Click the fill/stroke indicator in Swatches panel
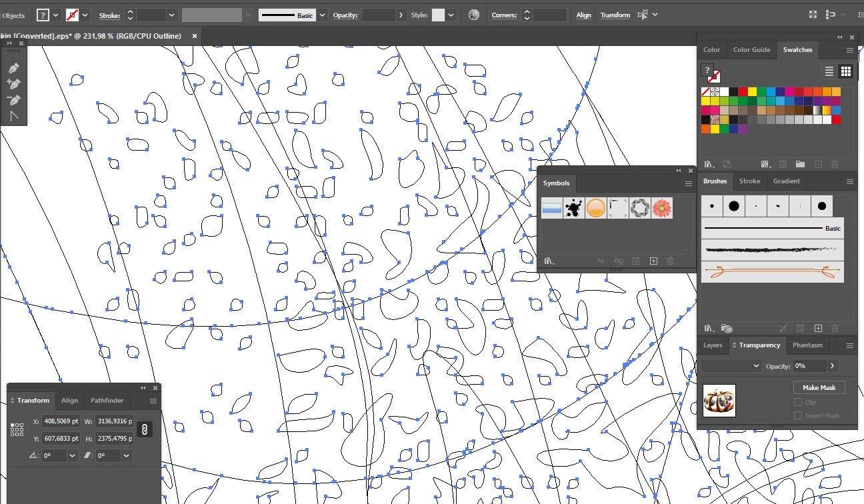This screenshot has width=864, height=504. [711, 73]
